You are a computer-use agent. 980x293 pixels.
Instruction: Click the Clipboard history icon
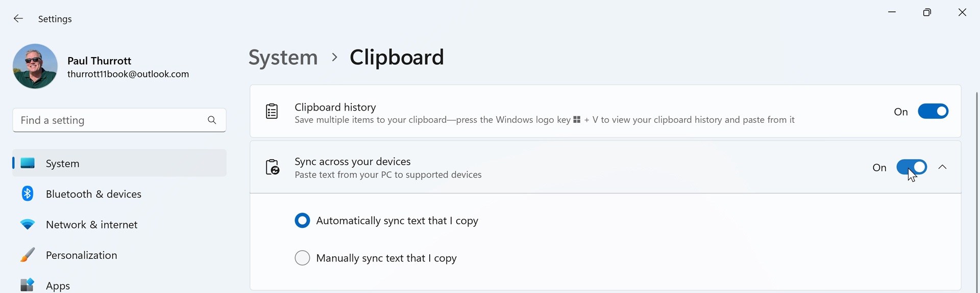click(272, 112)
